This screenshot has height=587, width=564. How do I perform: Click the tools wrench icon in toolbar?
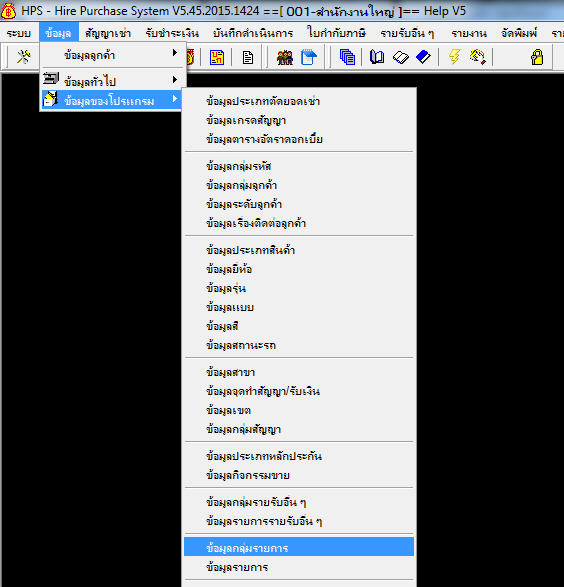click(24, 57)
